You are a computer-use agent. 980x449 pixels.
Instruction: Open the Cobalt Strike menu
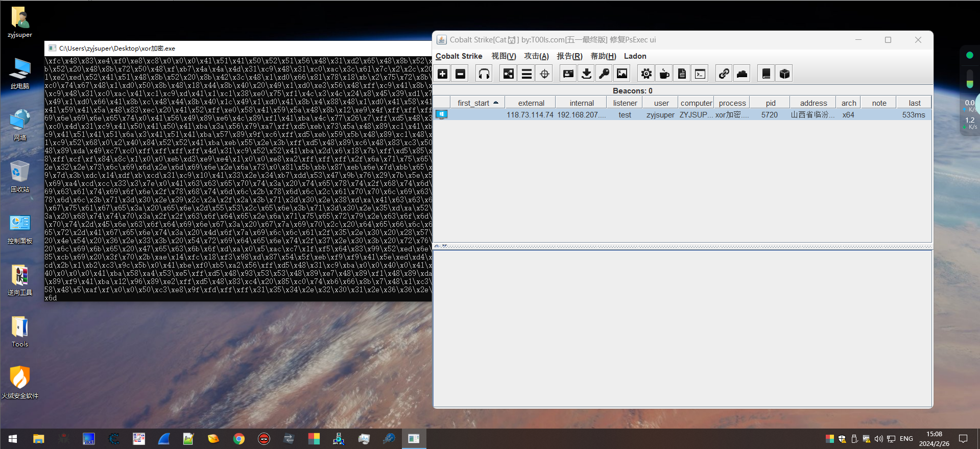(459, 56)
